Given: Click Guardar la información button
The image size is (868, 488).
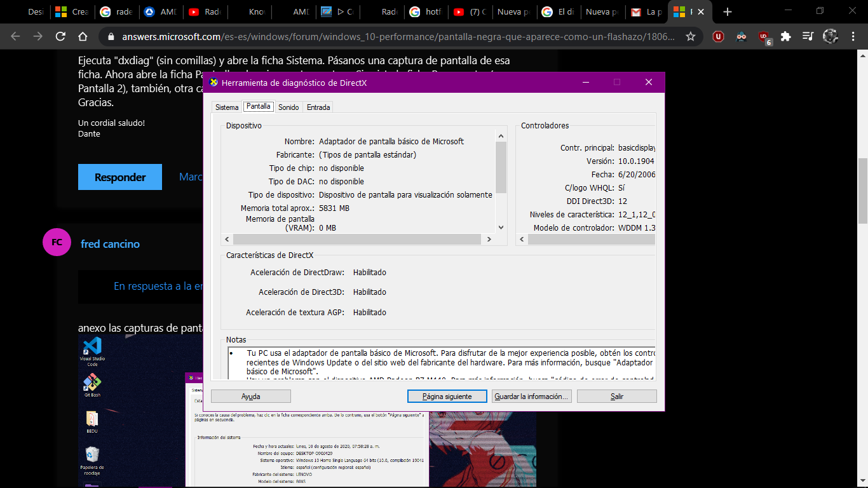Looking at the screenshot, I should tap(531, 396).
